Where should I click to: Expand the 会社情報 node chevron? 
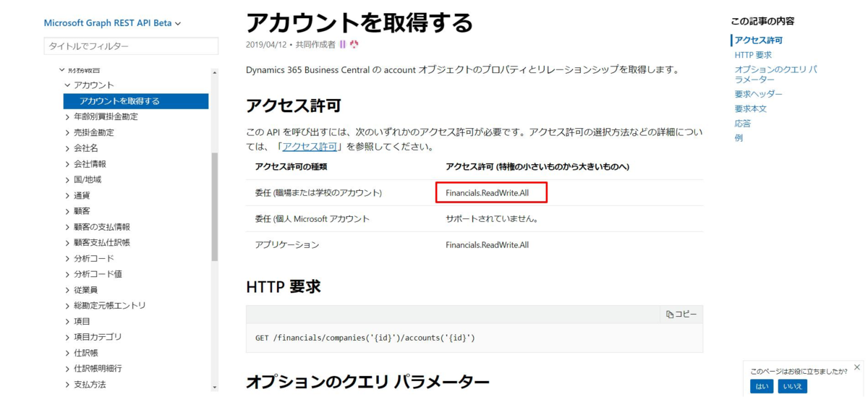pyautogui.click(x=68, y=164)
